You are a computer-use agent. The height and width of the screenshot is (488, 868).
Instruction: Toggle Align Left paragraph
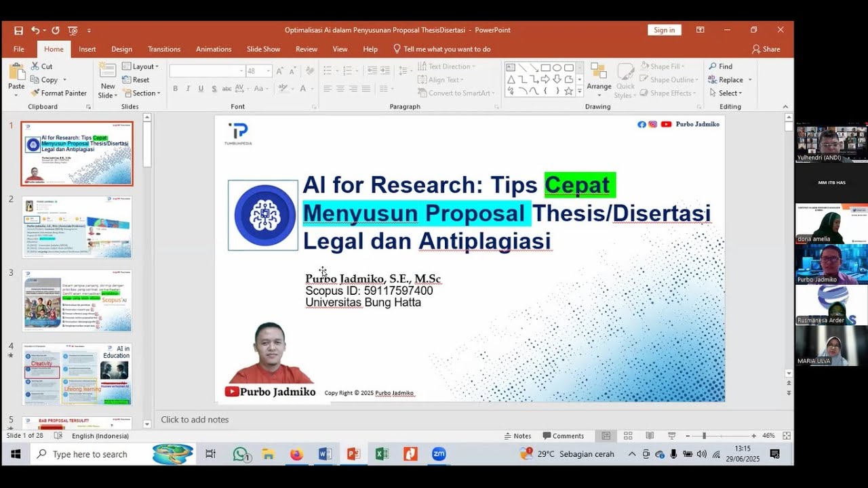click(328, 89)
